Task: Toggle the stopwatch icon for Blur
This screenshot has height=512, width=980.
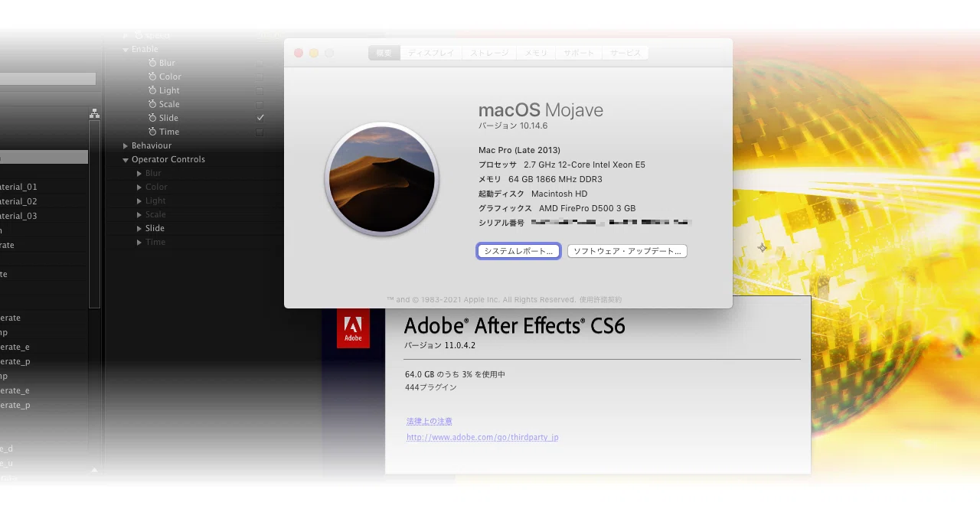Action: [x=152, y=63]
